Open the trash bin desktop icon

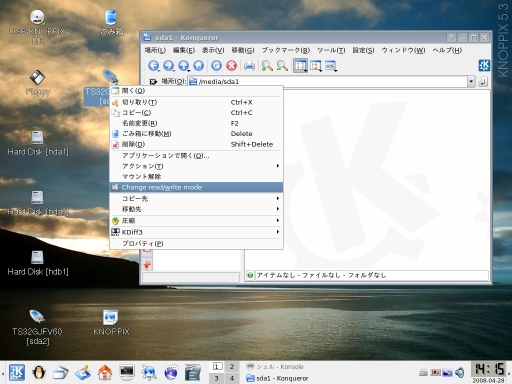(x=111, y=22)
